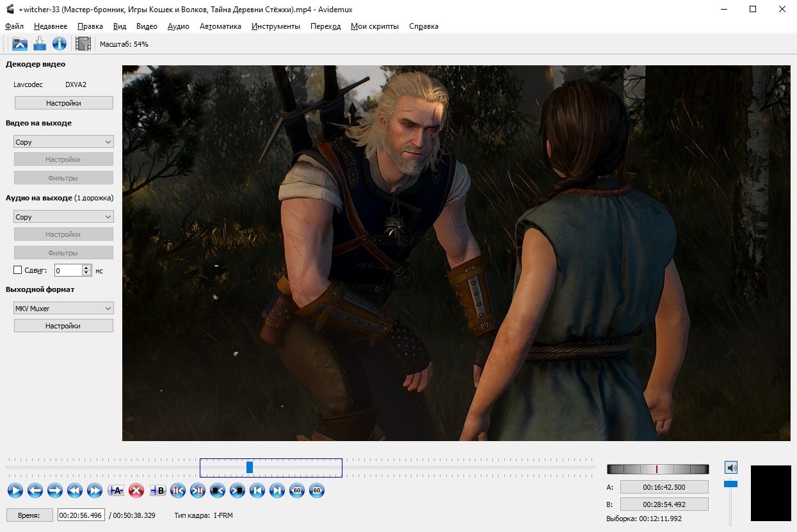Search for previous black frame

(218, 491)
